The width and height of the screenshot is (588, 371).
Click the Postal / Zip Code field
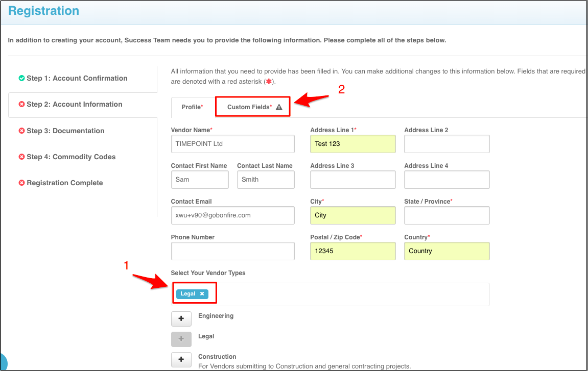click(x=352, y=251)
